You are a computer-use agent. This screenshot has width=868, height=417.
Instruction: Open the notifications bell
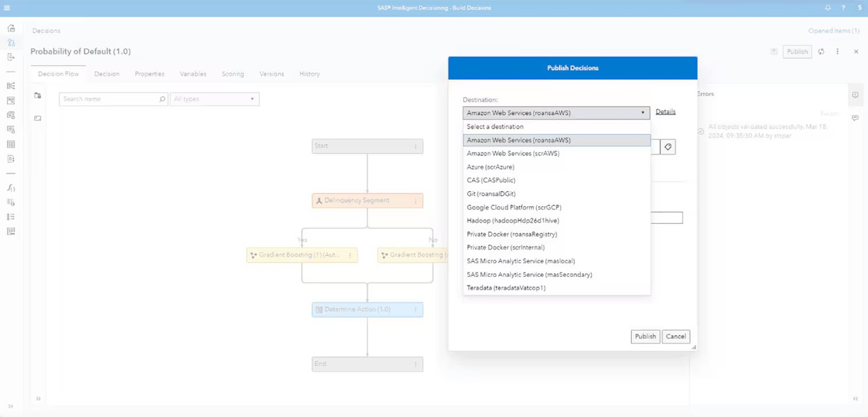point(828,8)
